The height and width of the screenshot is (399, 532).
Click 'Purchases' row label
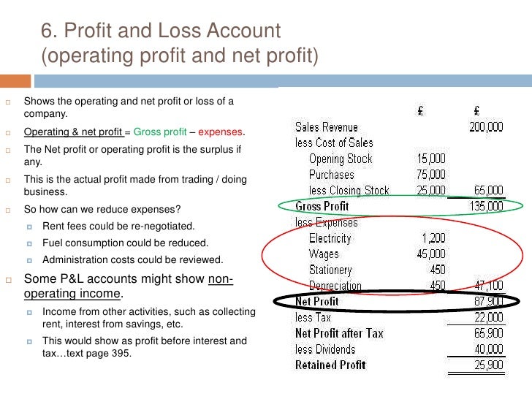(x=332, y=175)
